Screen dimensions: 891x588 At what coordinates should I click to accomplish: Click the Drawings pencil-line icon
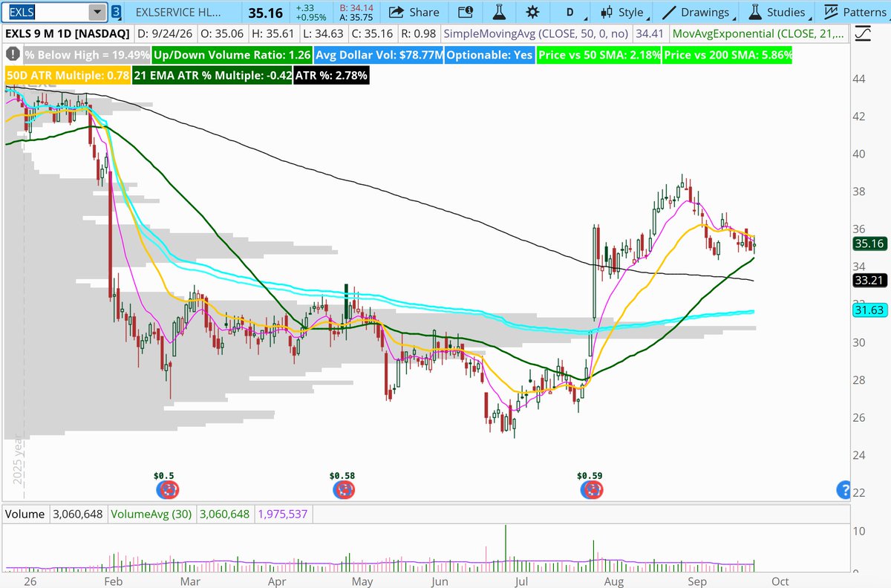pyautogui.click(x=668, y=12)
